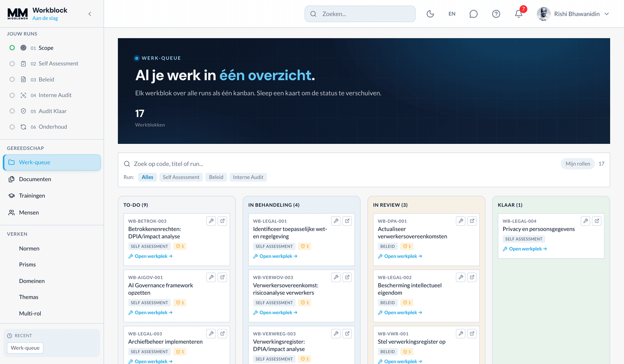This screenshot has height=364, width=624.
Task: Go to Werk-queue in the sidebar
Action: [x=52, y=162]
